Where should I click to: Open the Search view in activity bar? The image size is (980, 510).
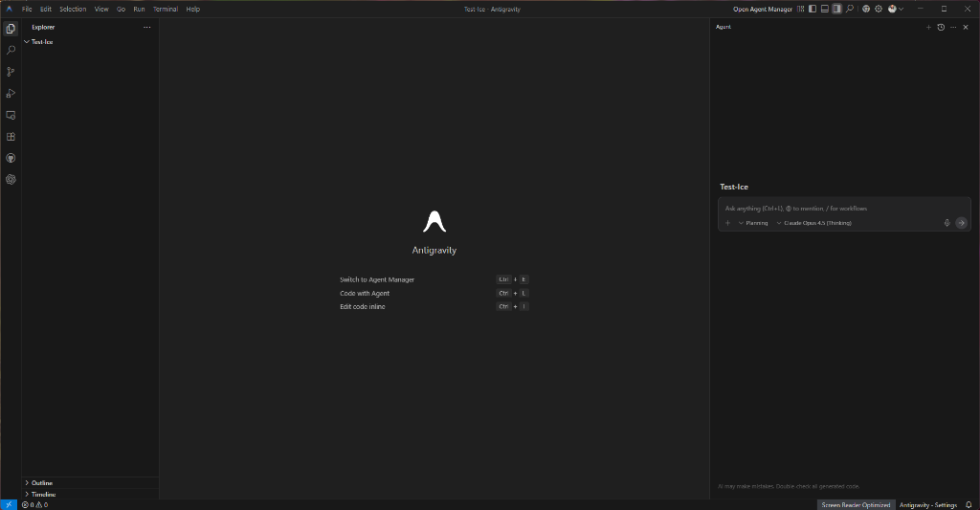click(x=11, y=50)
